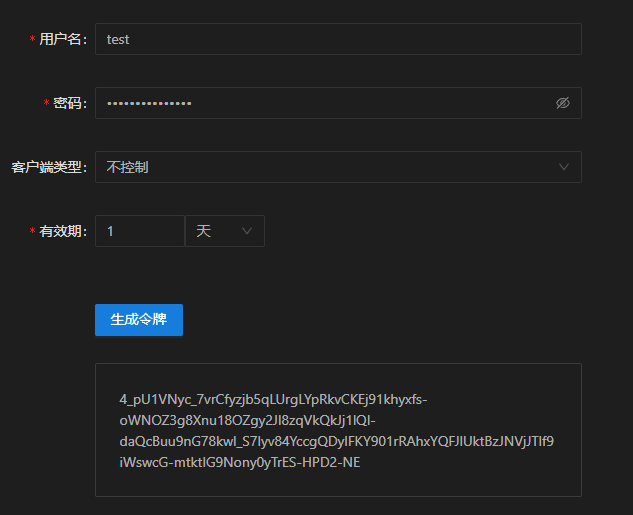Screen dimensions: 633x515
Task: Focus the 密码 password input field
Action: (320, 103)
